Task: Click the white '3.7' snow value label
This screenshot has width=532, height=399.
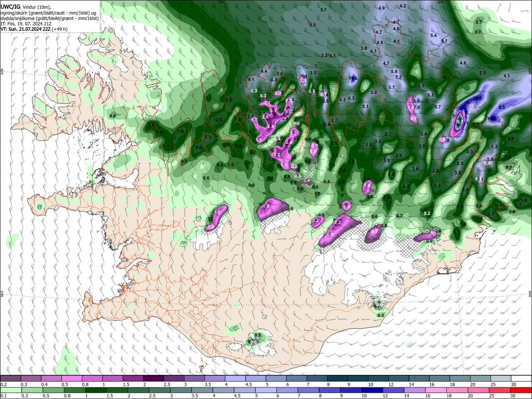Action: 287,111
